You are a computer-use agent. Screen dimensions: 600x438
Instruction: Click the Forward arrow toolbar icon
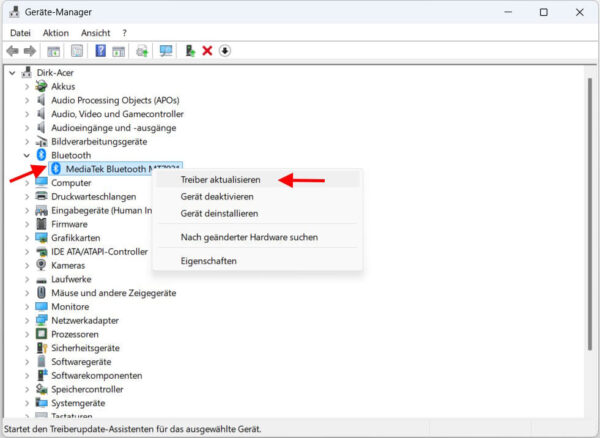30,51
